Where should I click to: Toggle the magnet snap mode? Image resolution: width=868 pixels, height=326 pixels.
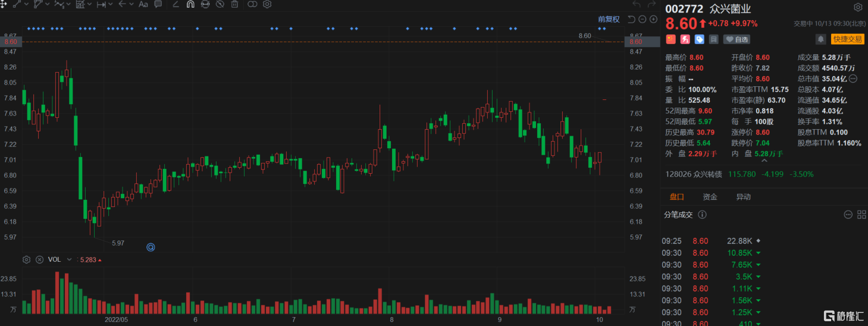tap(190, 4)
